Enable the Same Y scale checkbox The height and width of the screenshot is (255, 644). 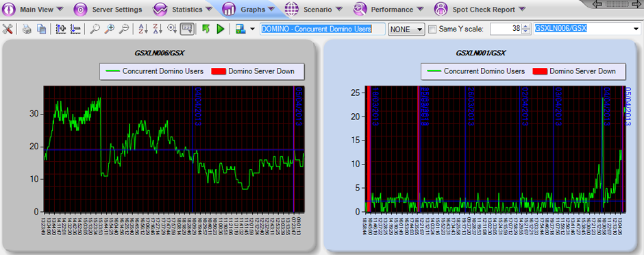point(432,29)
